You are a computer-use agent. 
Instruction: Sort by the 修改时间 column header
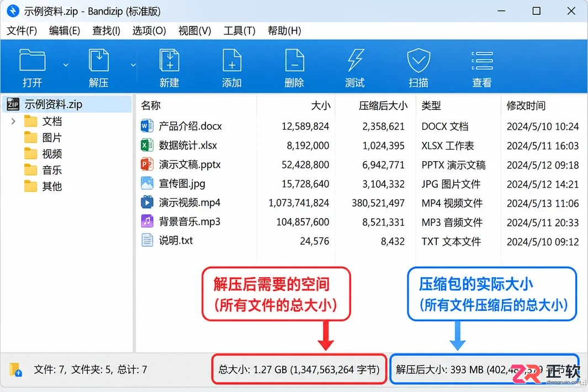[526, 105]
